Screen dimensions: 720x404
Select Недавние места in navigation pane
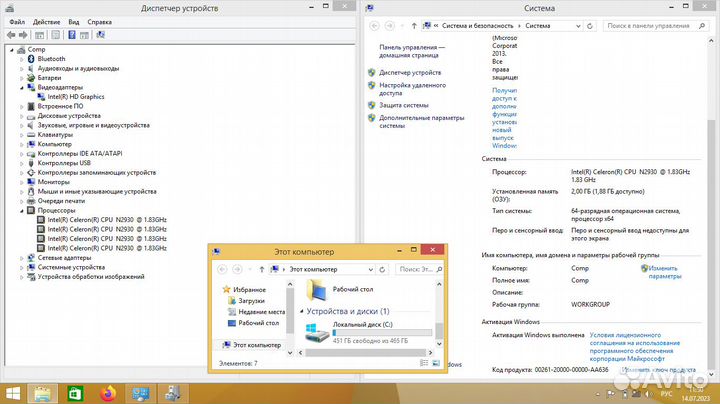pos(261,312)
